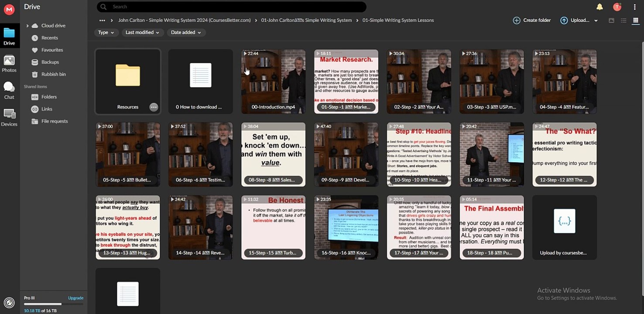Select the '0 How to download' text file
Viewport: 644px width, 314px height.
pos(201,82)
